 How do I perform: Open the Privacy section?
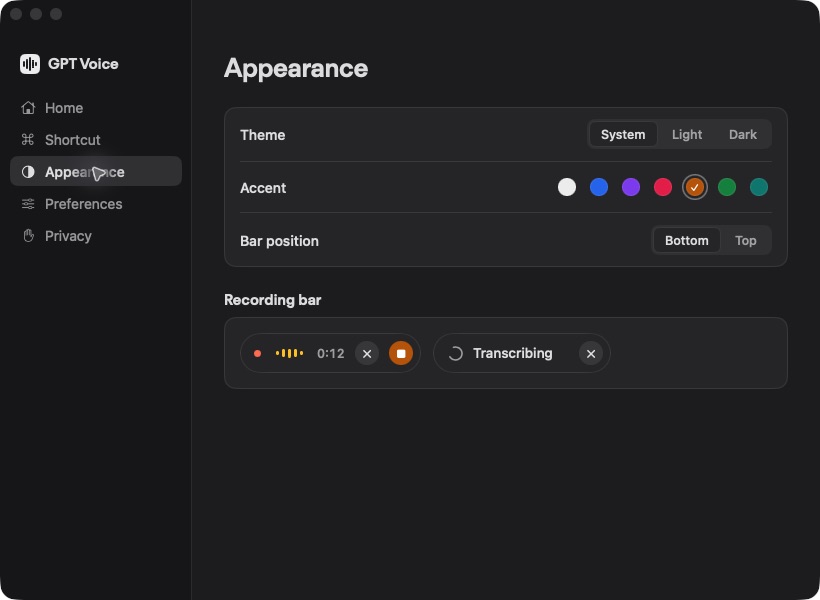pyautogui.click(x=96, y=236)
